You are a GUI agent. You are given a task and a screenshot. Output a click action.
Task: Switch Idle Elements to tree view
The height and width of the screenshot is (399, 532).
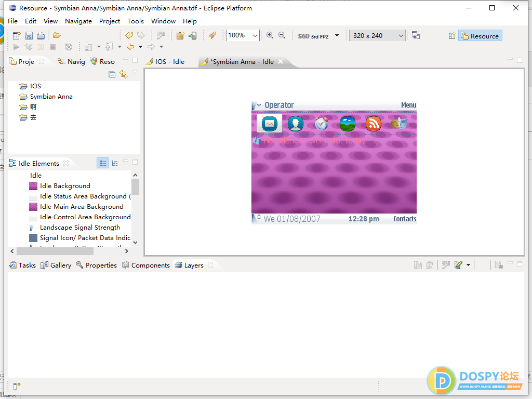(x=115, y=164)
